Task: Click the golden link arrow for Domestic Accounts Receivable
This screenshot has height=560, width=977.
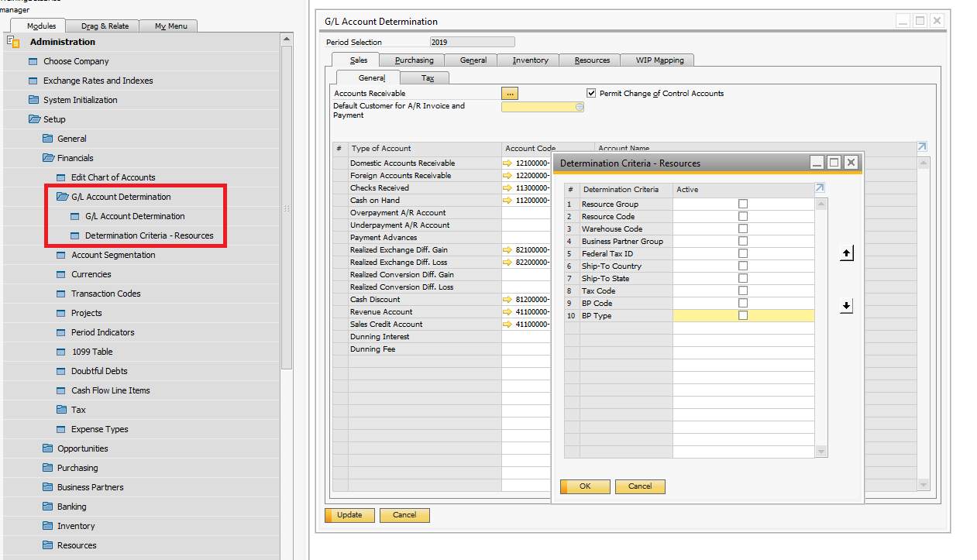Action: point(507,163)
